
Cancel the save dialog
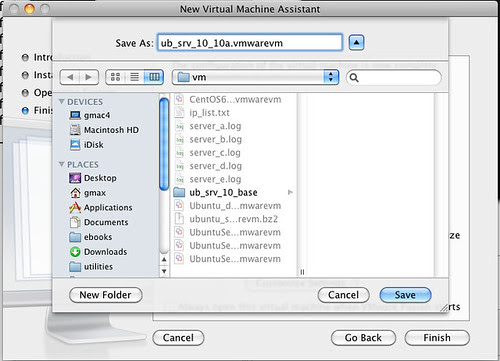pyautogui.click(x=343, y=295)
